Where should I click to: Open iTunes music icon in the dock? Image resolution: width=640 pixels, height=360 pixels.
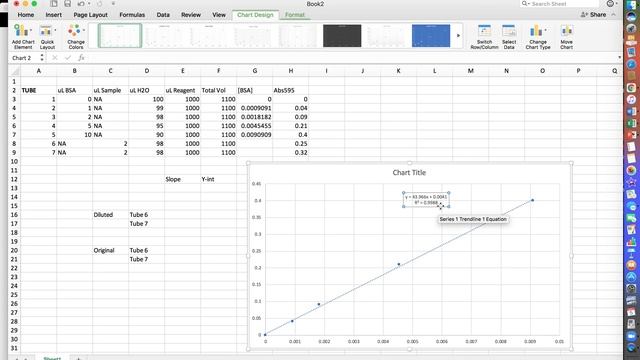tap(631, 100)
